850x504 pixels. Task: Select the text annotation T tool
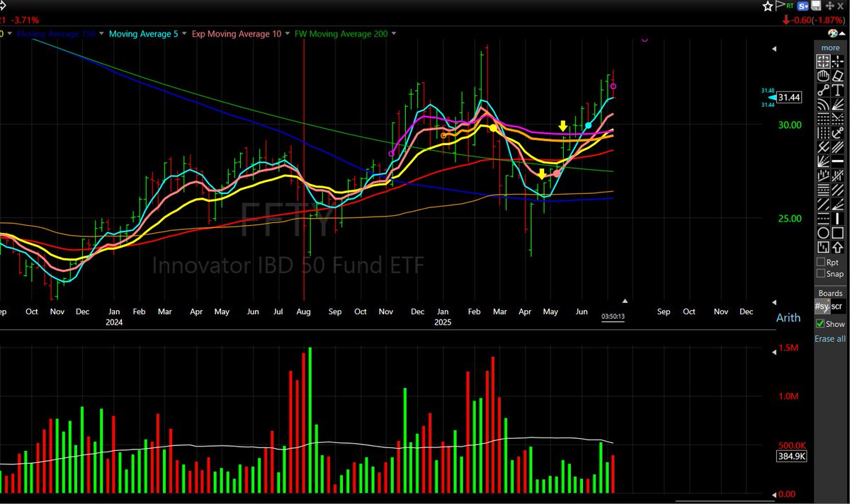(x=837, y=91)
